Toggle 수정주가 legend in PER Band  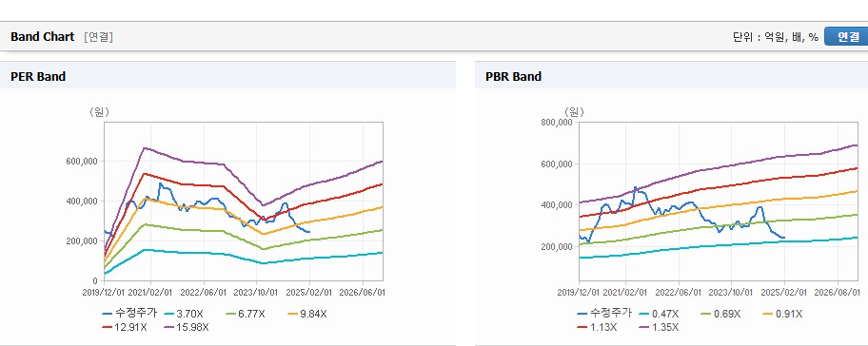pyautogui.click(x=129, y=314)
